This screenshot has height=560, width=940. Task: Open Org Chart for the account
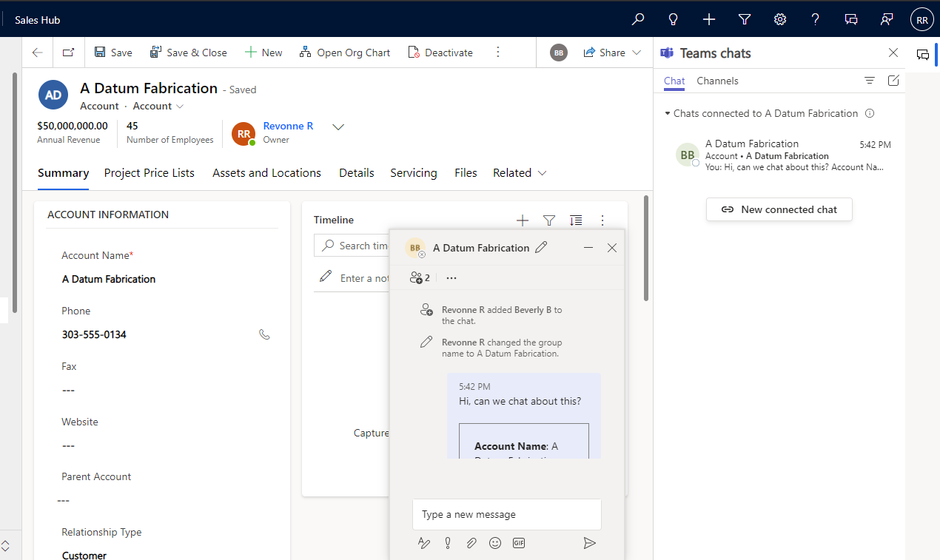click(x=345, y=53)
